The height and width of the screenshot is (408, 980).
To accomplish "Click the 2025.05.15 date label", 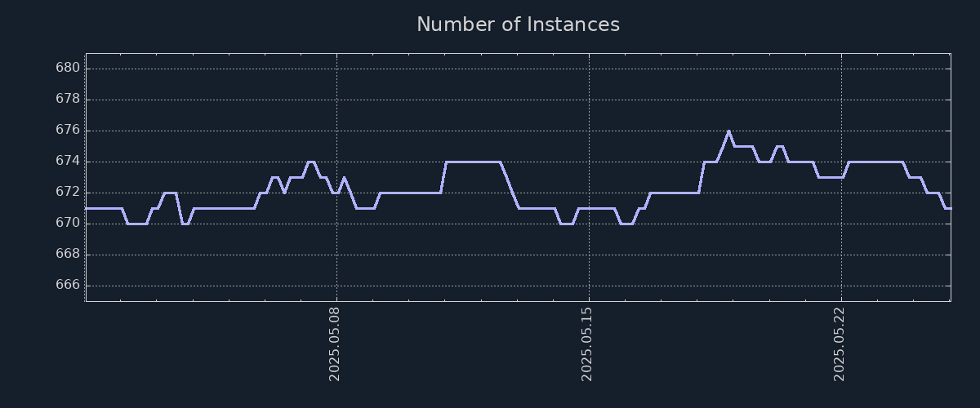I will [586, 344].
